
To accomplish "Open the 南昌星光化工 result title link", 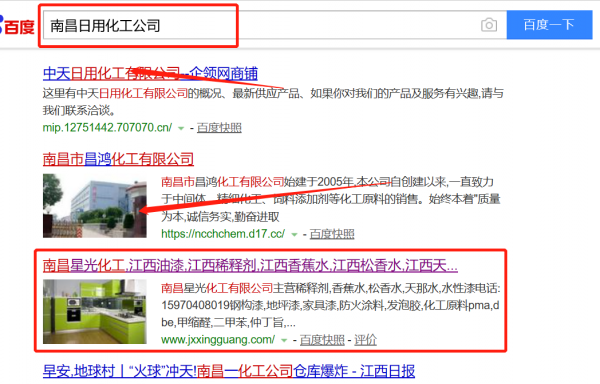I will [x=250, y=265].
